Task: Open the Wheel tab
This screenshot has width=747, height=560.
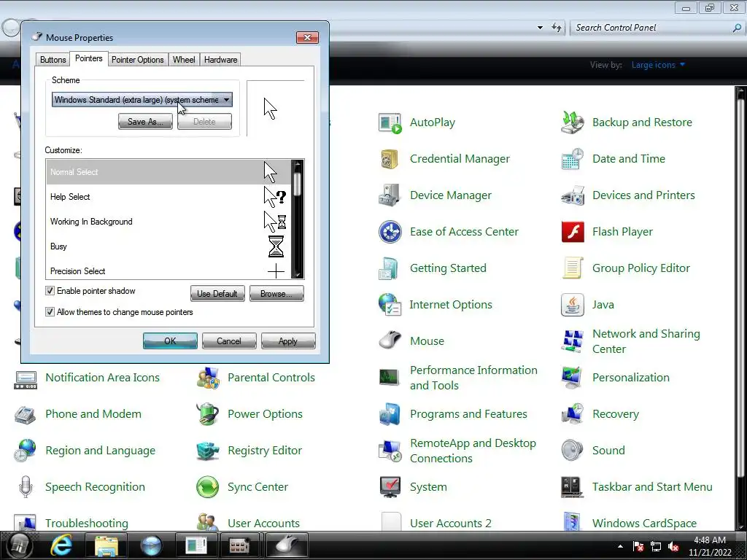Action: [184, 60]
